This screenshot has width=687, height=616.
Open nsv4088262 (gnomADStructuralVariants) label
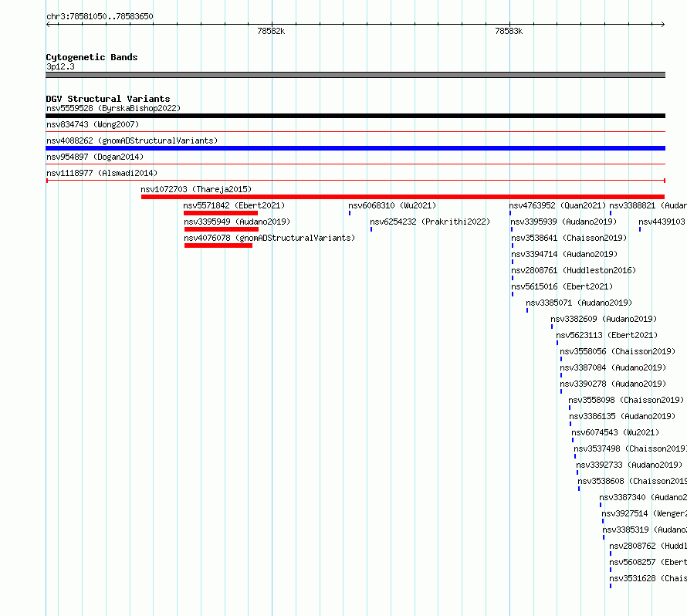[132, 140]
